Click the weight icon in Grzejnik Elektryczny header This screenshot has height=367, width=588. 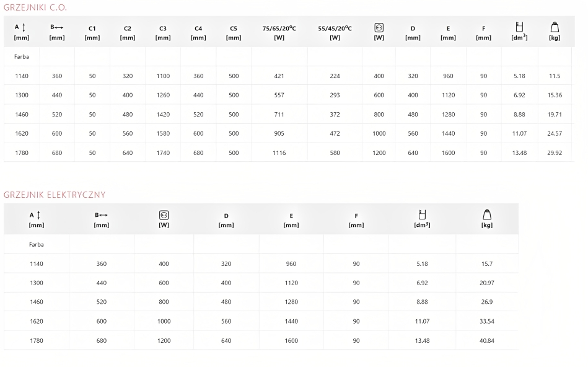tap(486, 214)
